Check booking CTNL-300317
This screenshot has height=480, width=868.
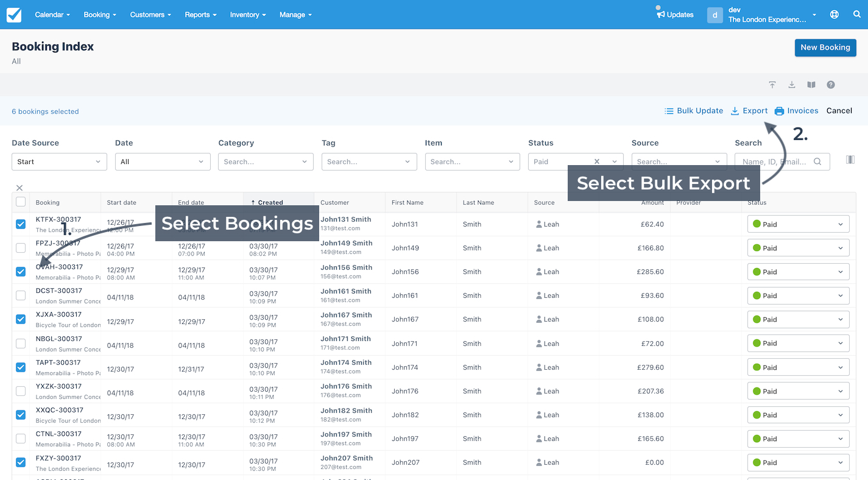(x=21, y=439)
